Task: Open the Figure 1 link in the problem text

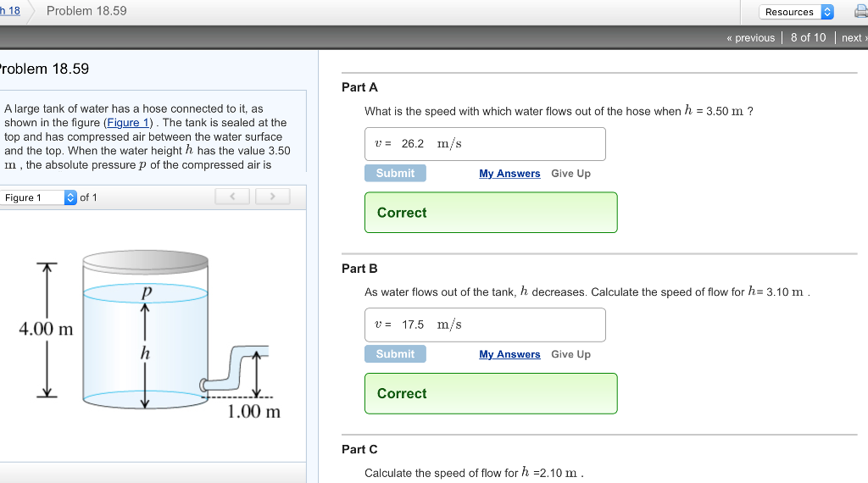Action: 128,122
